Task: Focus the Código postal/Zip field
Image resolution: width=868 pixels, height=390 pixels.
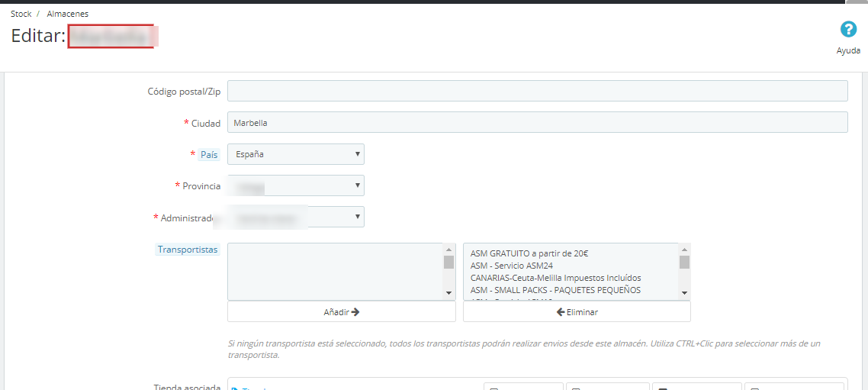Action: point(538,91)
